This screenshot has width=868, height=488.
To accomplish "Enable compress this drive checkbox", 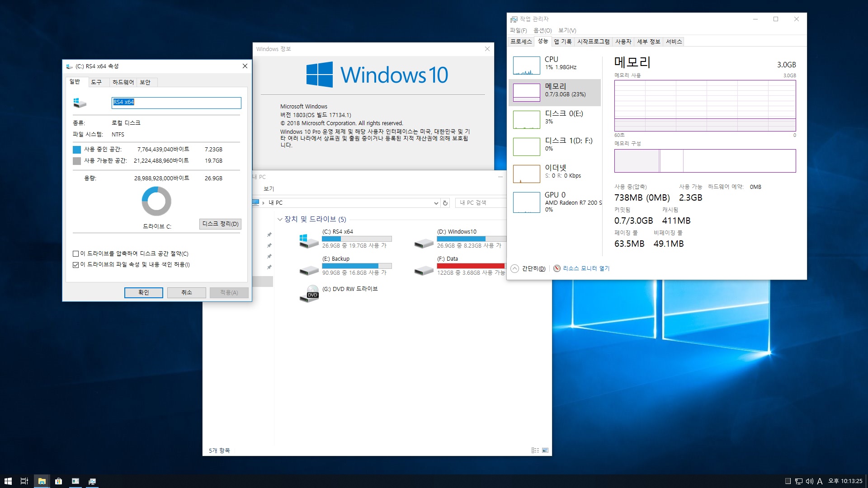I will click(x=76, y=254).
